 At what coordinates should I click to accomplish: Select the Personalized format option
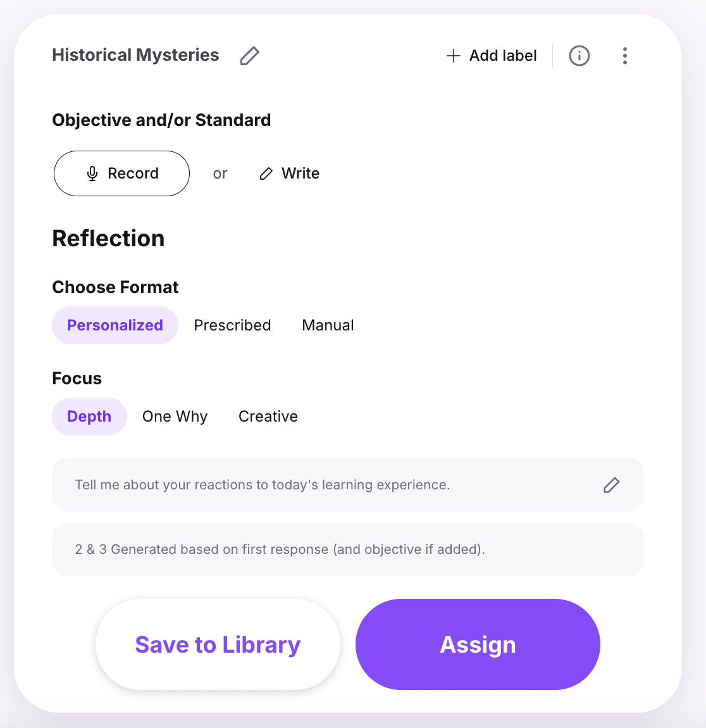[115, 325]
